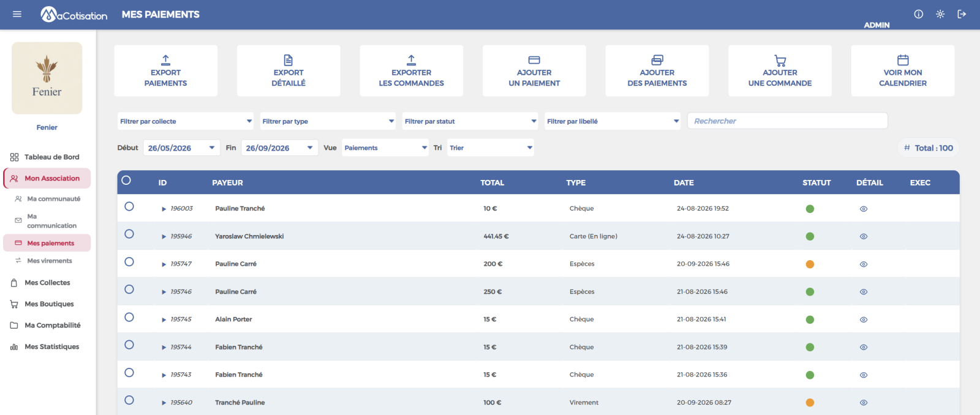
Task: Click the green status dot for payment 196003
Action: pos(810,209)
